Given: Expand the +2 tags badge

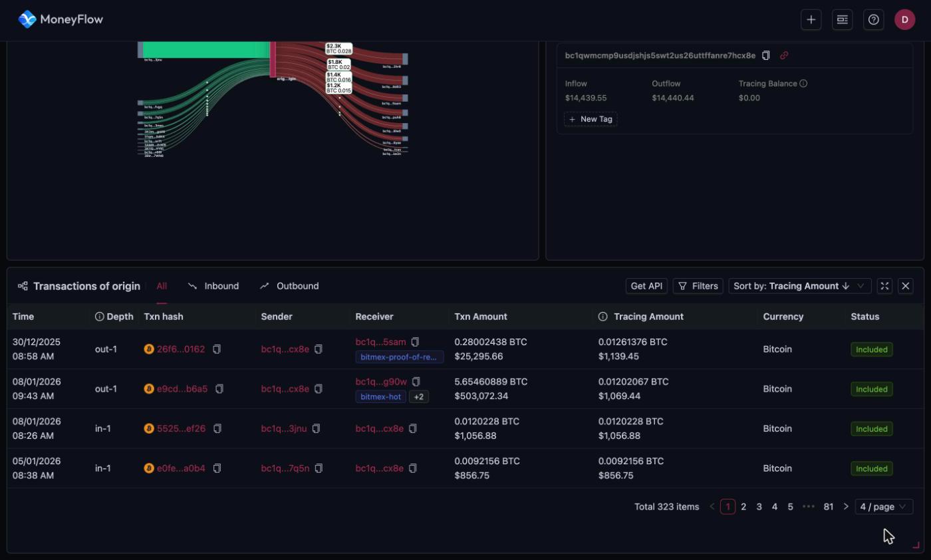Looking at the screenshot, I should [418, 397].
